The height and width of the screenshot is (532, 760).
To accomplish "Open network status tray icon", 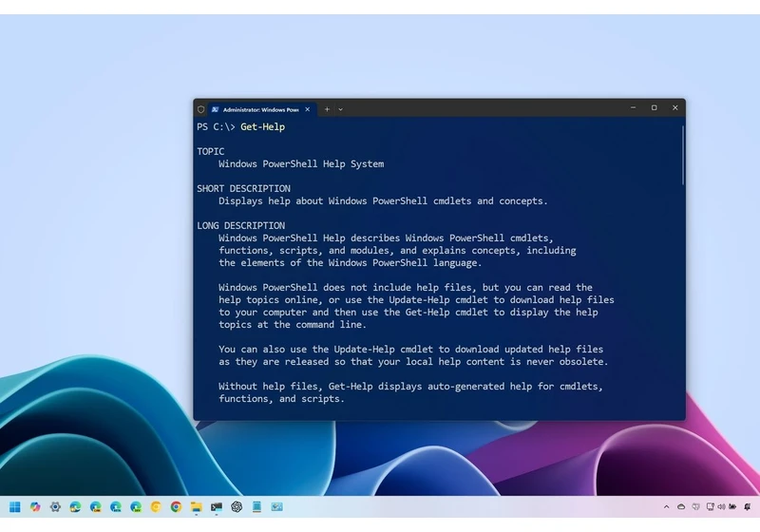I will pyautogui.click(x=710, y=506).
